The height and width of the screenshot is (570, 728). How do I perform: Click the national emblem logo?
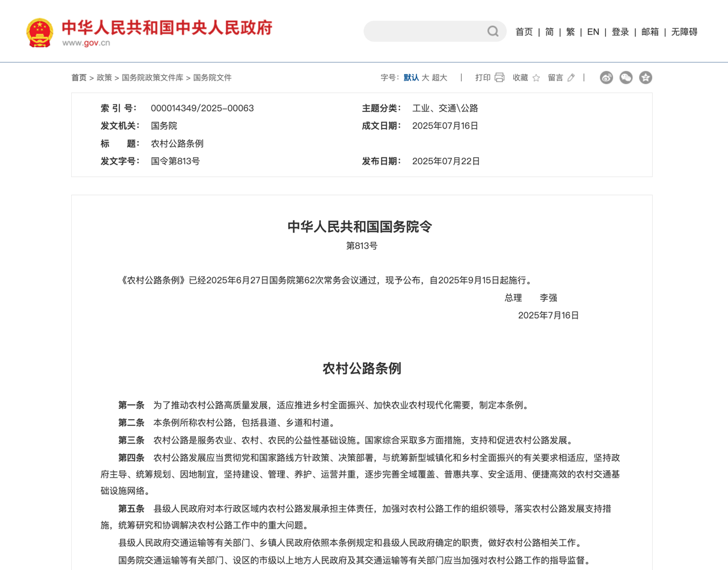40,33
